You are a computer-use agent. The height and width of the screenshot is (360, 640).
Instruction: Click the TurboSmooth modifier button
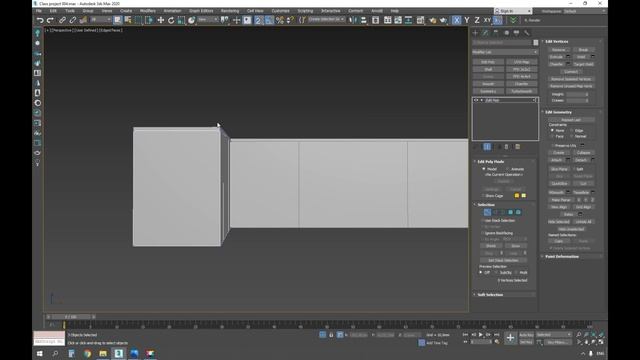coord(522,91)
